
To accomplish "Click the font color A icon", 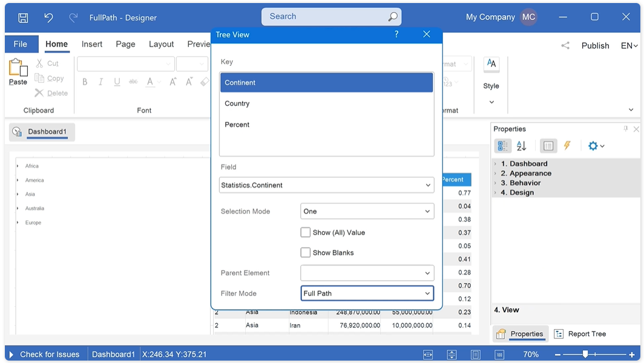I will click(x=150, y=82).
